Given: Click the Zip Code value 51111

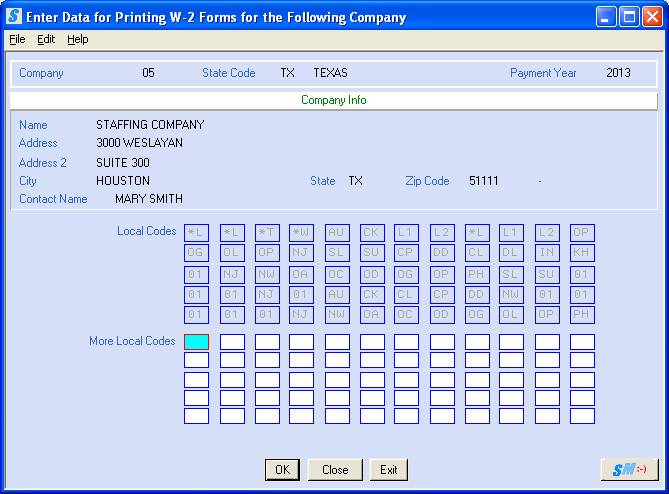Looking at the screenshot, I should click(x=483, y=181).
